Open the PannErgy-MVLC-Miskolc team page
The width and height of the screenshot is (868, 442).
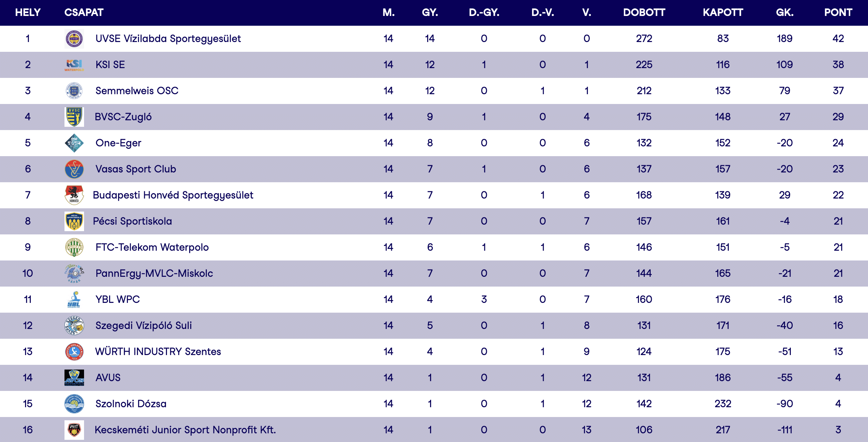point(154,273)
